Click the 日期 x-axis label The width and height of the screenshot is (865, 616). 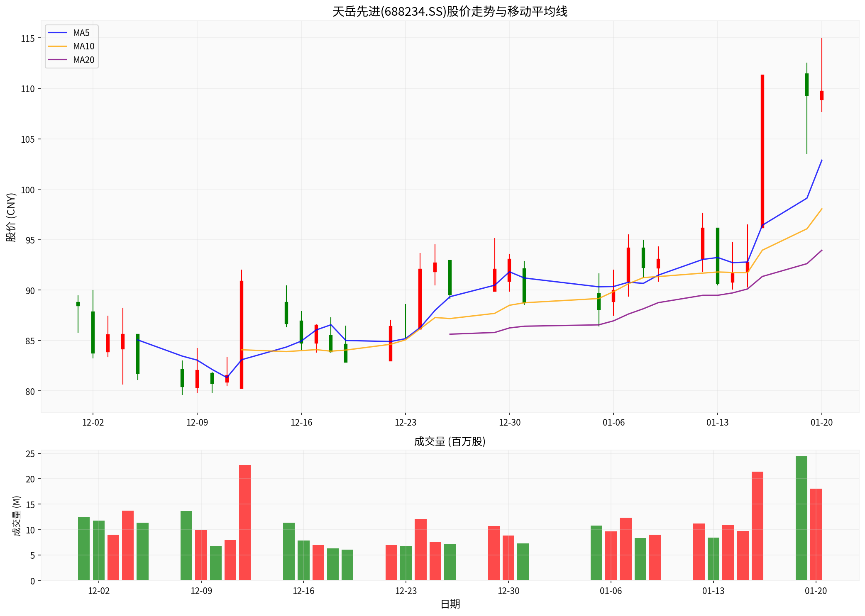tap(450, 604)
